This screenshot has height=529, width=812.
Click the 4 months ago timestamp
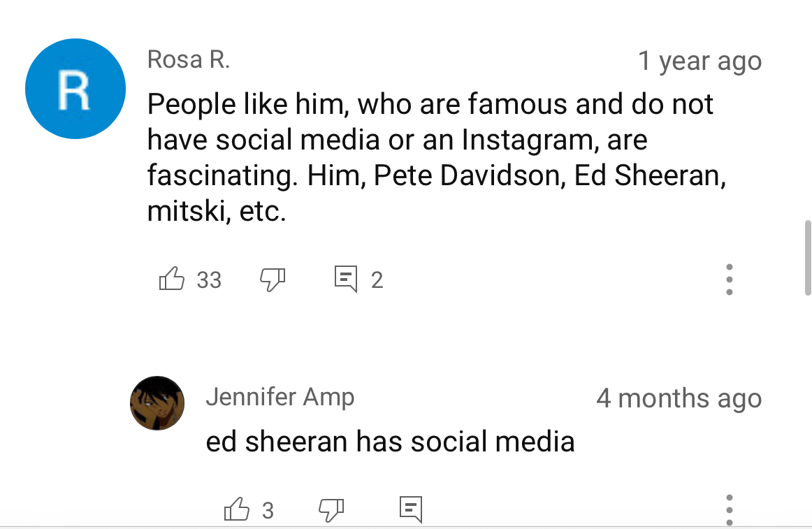coord(679,398)
